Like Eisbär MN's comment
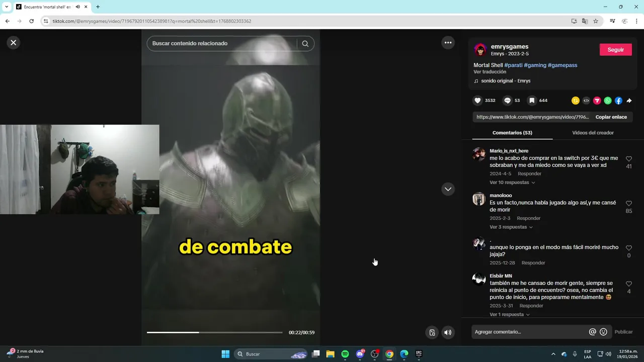 coord(629,284)
